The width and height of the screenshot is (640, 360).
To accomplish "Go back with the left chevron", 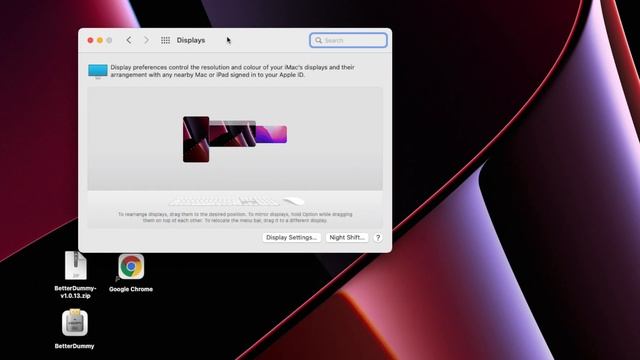I will (129, 40).
